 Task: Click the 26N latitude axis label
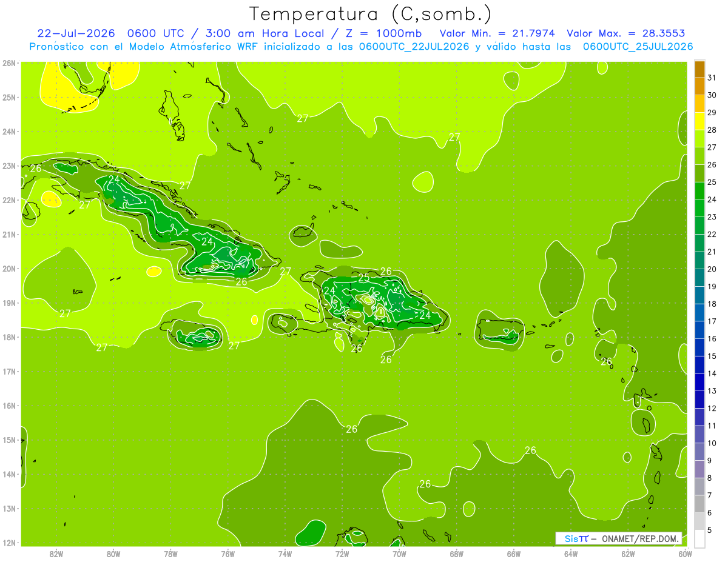9,63
